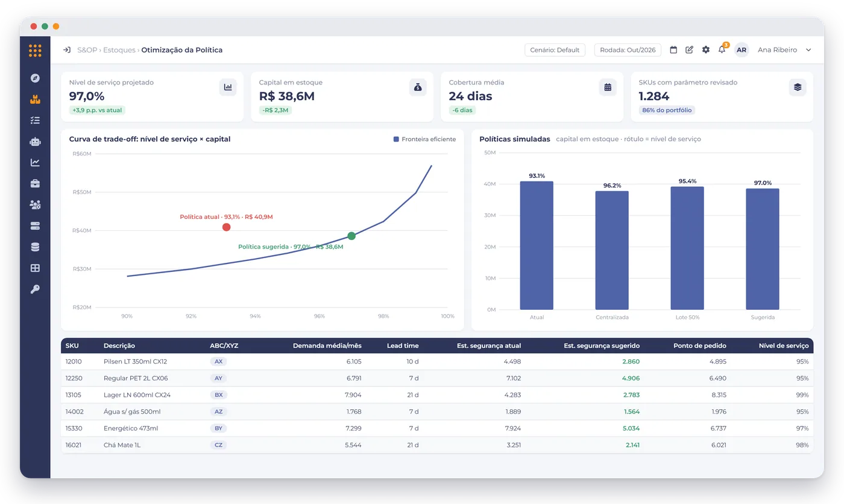This screenshot has height=504, width=844.
Task: Select the orange boxes inventory sidebar icon
Action: [x=35, y=99]
